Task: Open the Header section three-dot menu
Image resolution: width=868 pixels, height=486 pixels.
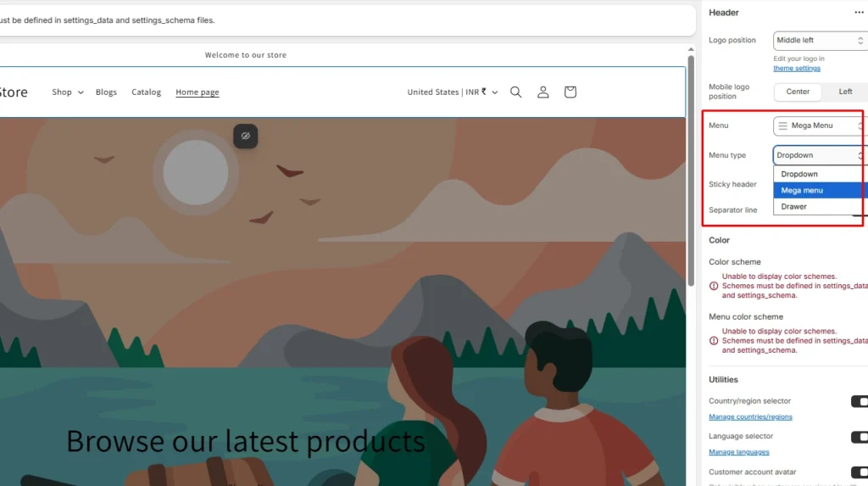Action: 859,13
